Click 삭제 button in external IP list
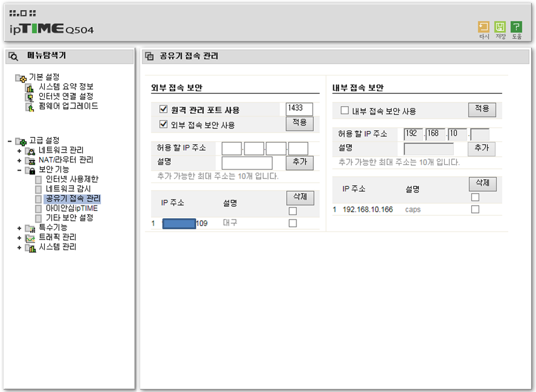Screen dimensions: 536x392 pyautogui.click(x=300, y=198)
